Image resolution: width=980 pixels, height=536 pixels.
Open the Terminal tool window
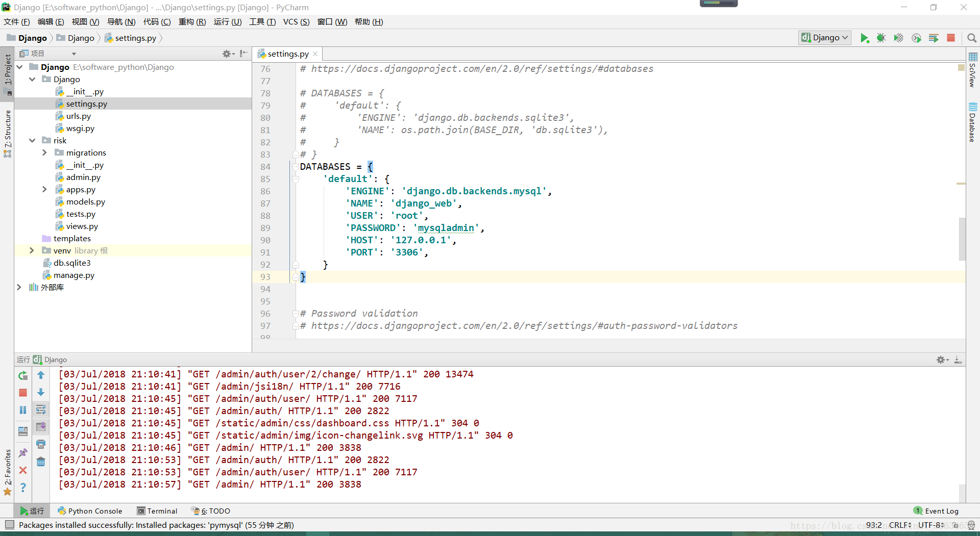click(157, 511)
